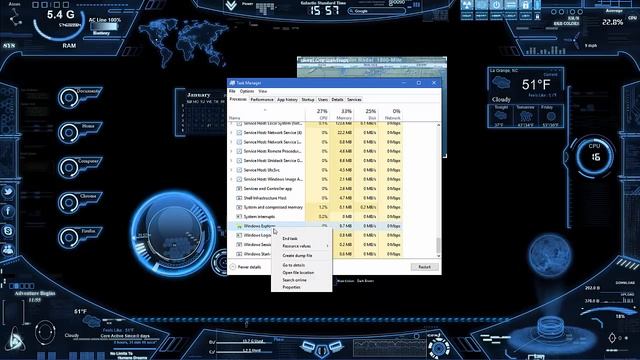The image size is (640, 360).
Task: Switch to the Startup tab
Action: pos(308,100)
